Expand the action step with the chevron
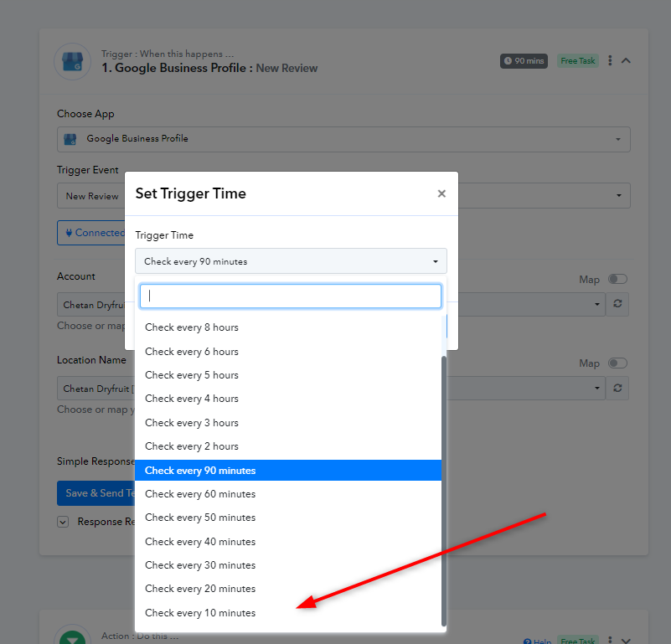The height and width of the screenshot is (644, 671). point(626,641)
